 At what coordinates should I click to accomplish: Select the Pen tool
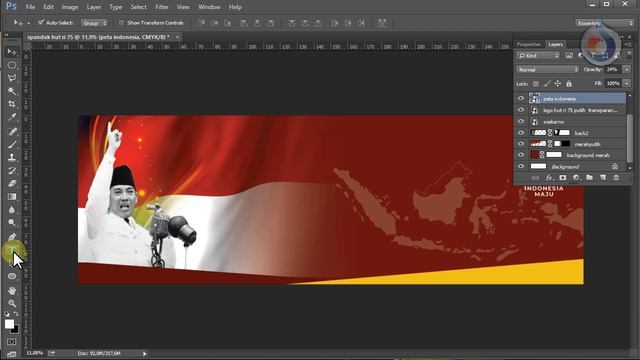click(12, 237)
